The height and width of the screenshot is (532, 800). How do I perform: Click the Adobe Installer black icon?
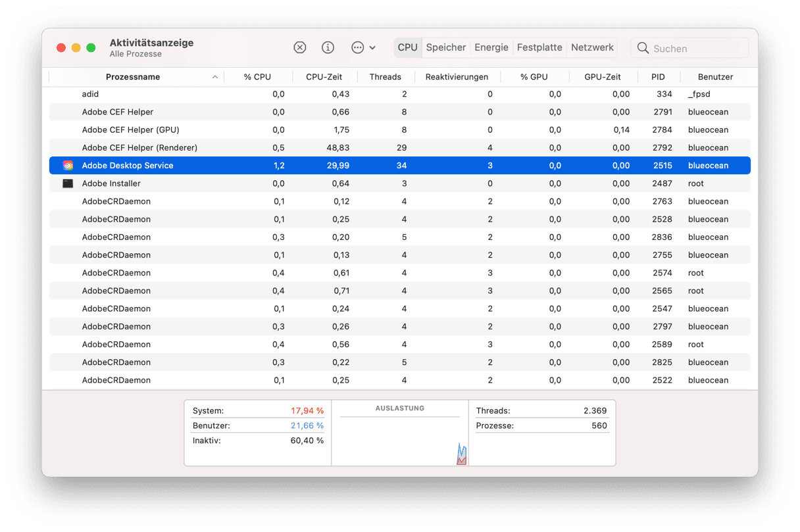[x=68, y=183]
